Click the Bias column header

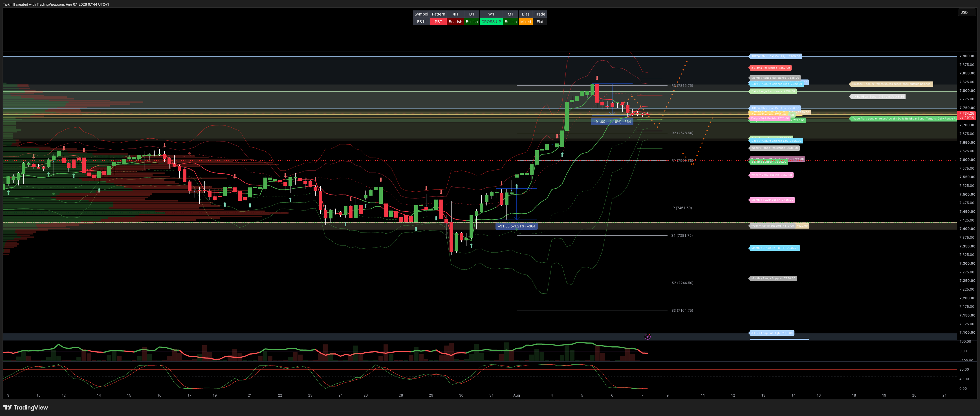point(525,14)
